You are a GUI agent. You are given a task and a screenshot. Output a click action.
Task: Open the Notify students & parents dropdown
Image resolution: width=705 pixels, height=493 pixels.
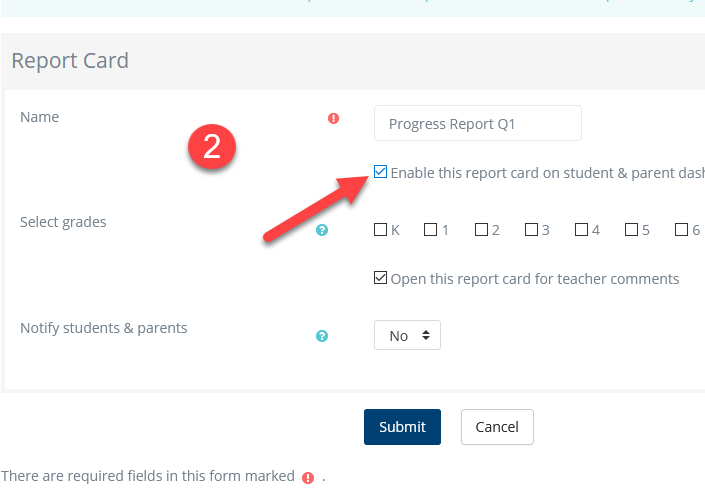click(x=407, y=336)
